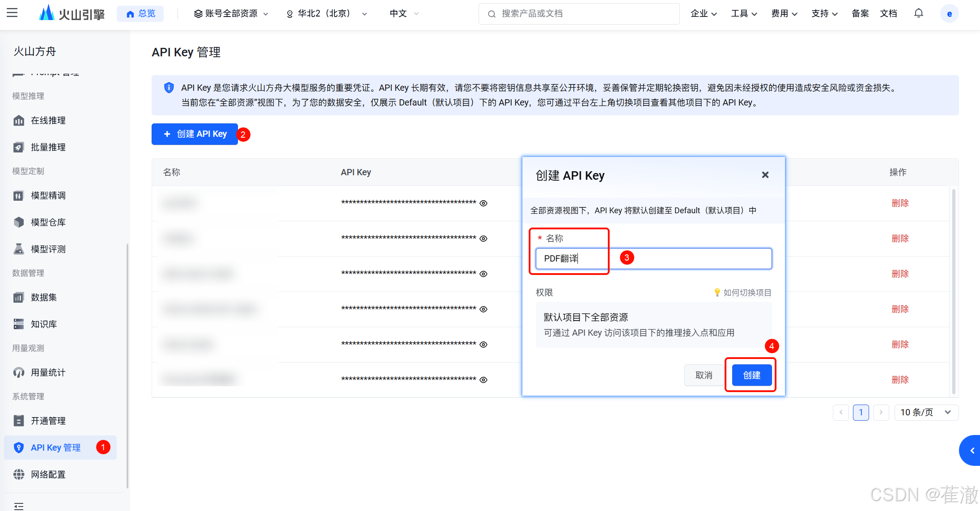Click the 在线推理 sidebar icon

(19, 120)
